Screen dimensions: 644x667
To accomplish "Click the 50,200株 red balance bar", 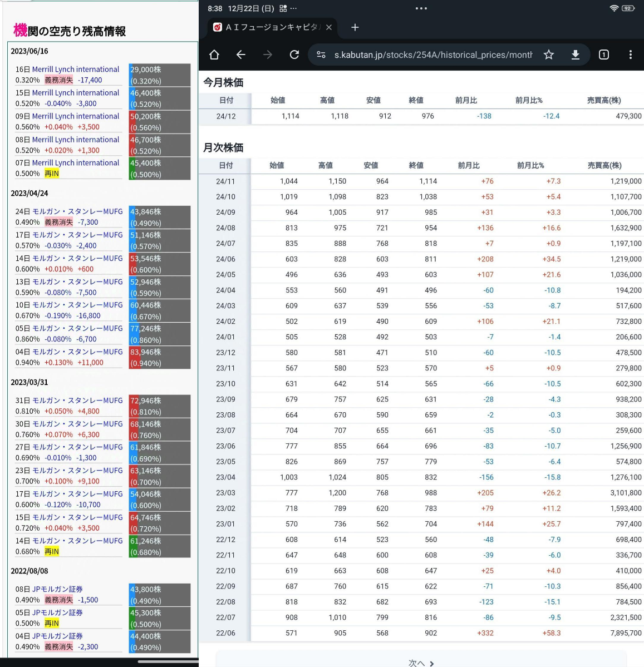I will [159, 122].
